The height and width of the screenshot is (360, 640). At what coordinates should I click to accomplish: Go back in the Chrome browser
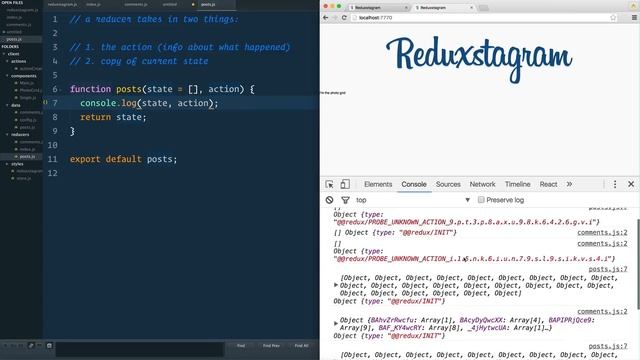tap(325, 18)
